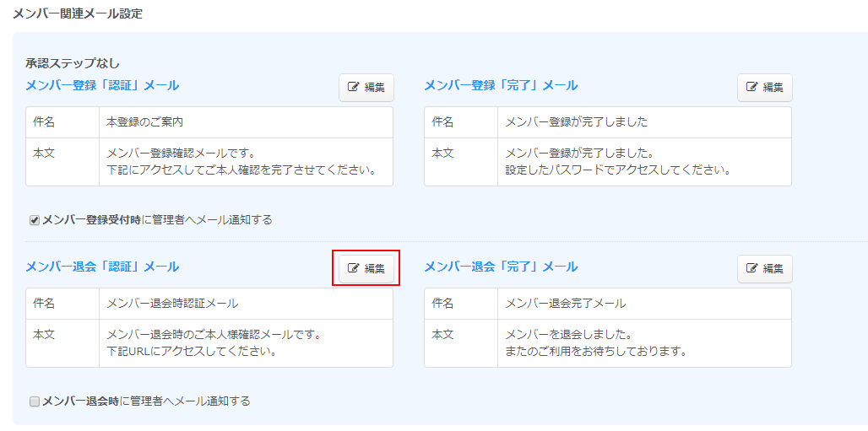Click the body text メンバー登録確認メールです
This screenshot has height=431, width=868.
[181, 154]
